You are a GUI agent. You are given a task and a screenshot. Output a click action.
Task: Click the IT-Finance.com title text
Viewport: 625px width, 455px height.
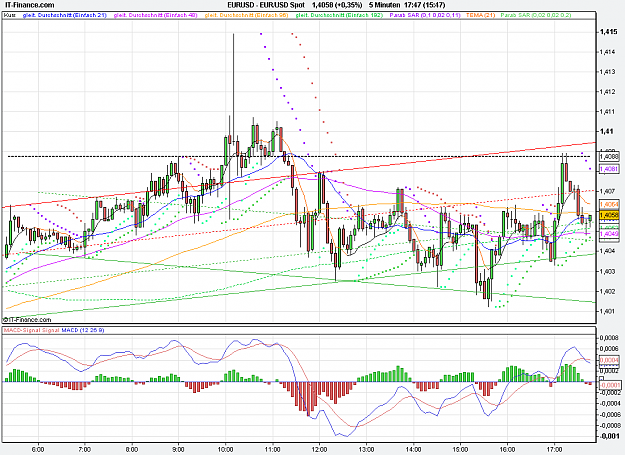tap(28, 5)
